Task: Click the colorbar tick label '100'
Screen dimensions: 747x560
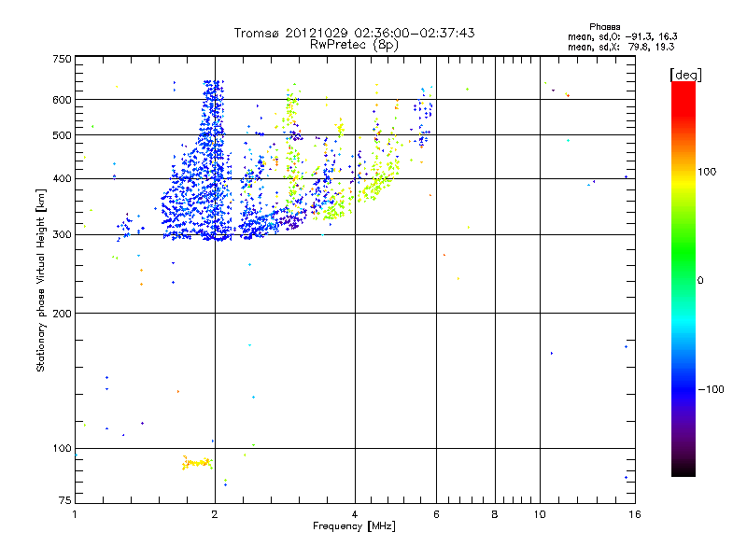Action: [707, 172]
